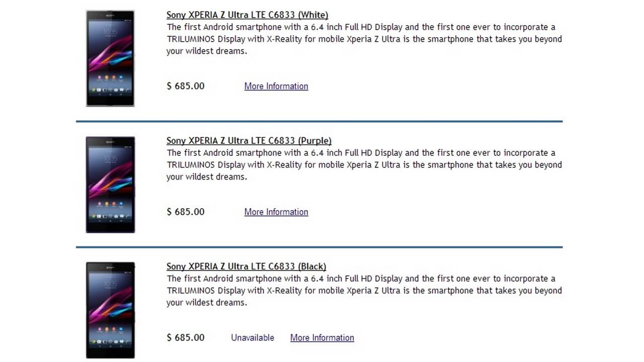Click More Information for the white Xperia

click(276, 86)
